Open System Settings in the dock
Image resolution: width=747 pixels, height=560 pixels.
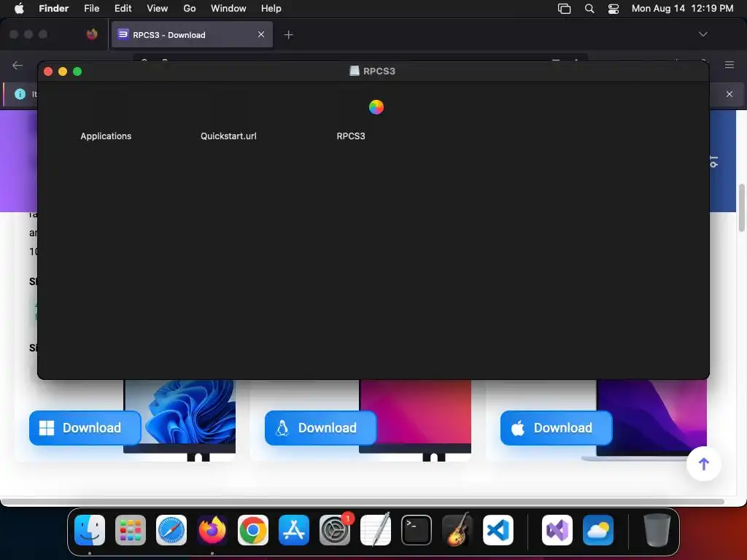click(x=334, y=530)
